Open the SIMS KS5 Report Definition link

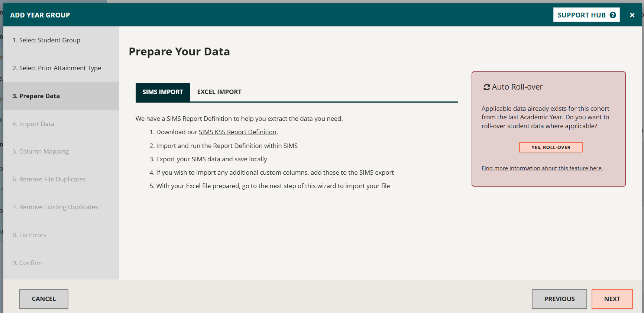click(x=237, y=132)
